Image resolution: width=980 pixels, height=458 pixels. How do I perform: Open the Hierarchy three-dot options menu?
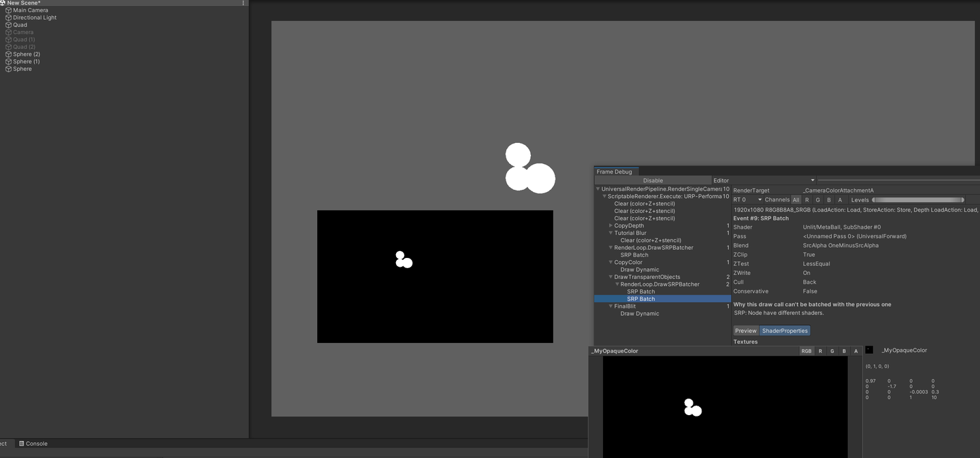[x=242, y=3]
